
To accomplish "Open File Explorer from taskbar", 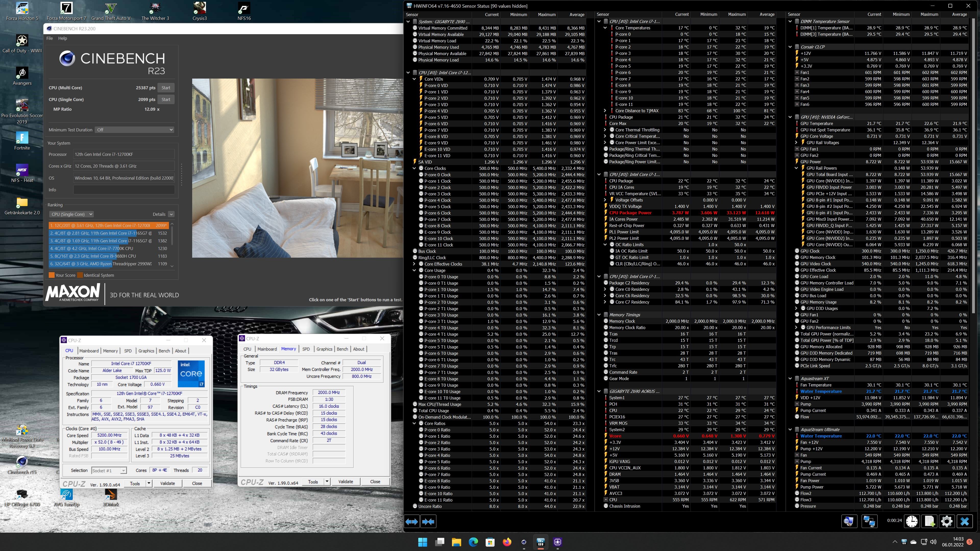I will pos(456,542).
